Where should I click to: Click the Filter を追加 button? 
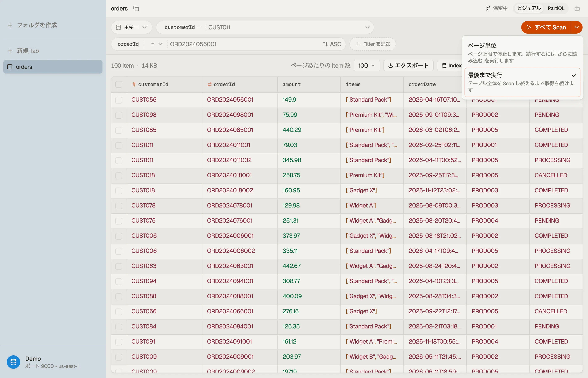tap(373, 44)
